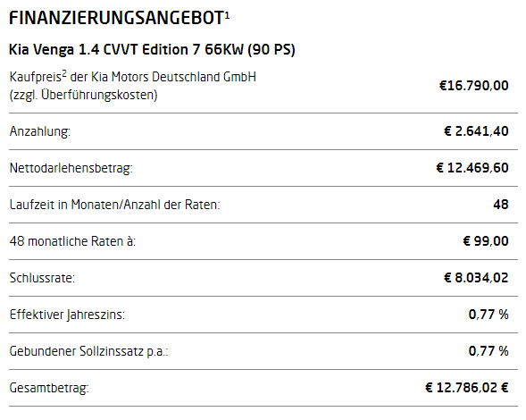Image resolution: width=526 pixels, height=420 pixels.
Task: Select the down payment amount € 2.641,40
Action: point(476,131)
